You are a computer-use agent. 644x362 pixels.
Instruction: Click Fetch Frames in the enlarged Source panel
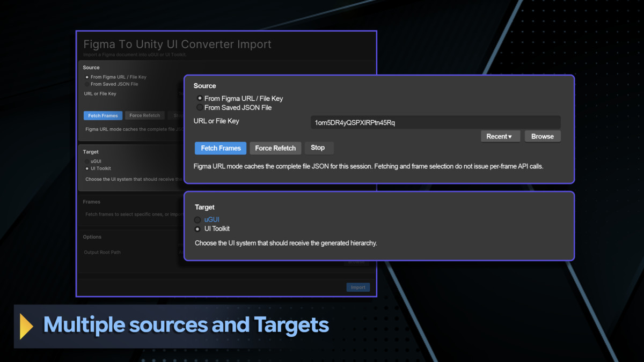221,149
